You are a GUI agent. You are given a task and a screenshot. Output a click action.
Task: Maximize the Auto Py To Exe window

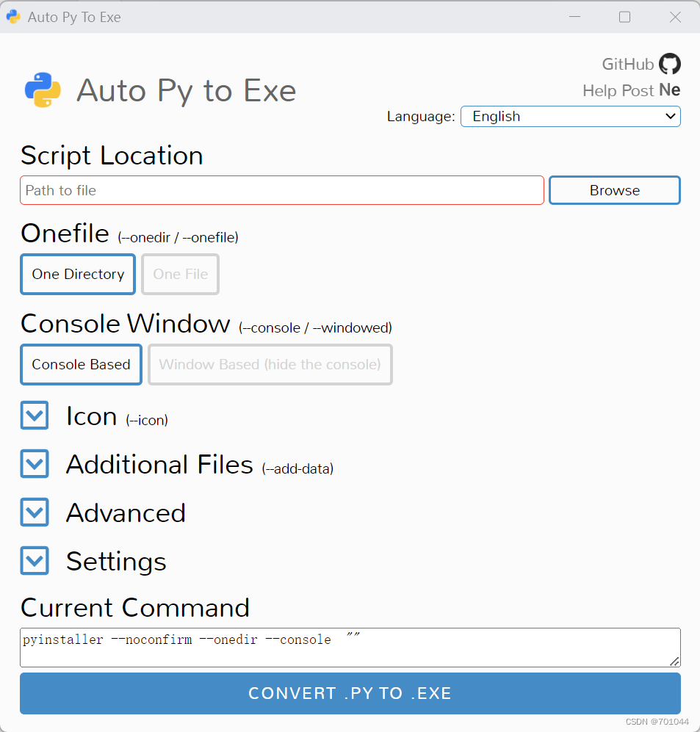point(625,17)
